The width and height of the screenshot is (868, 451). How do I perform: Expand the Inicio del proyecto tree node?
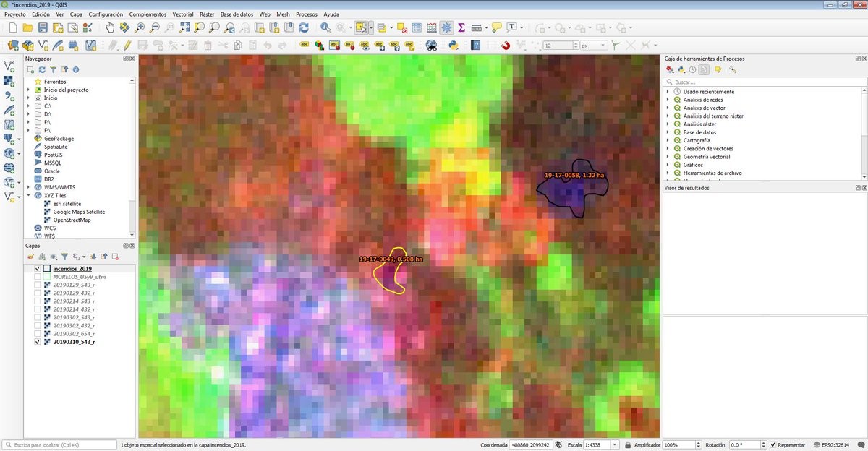tap(28, 90)
